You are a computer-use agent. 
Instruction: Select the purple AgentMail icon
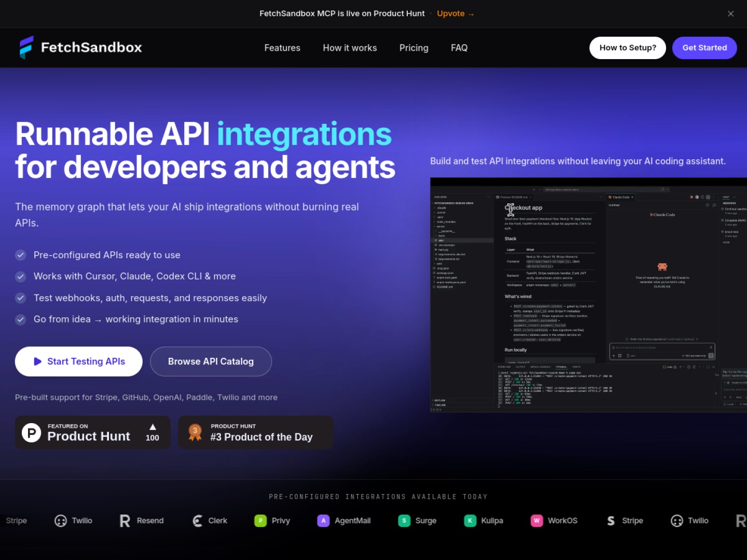[x=323, y=521]
